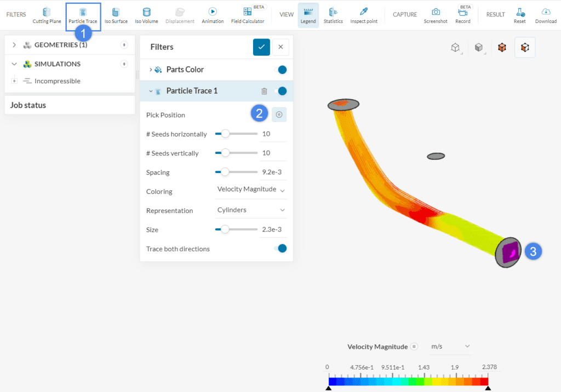Download the simulation results
The height and width of the screenshot is (392, 561).
tap(546, 15)
